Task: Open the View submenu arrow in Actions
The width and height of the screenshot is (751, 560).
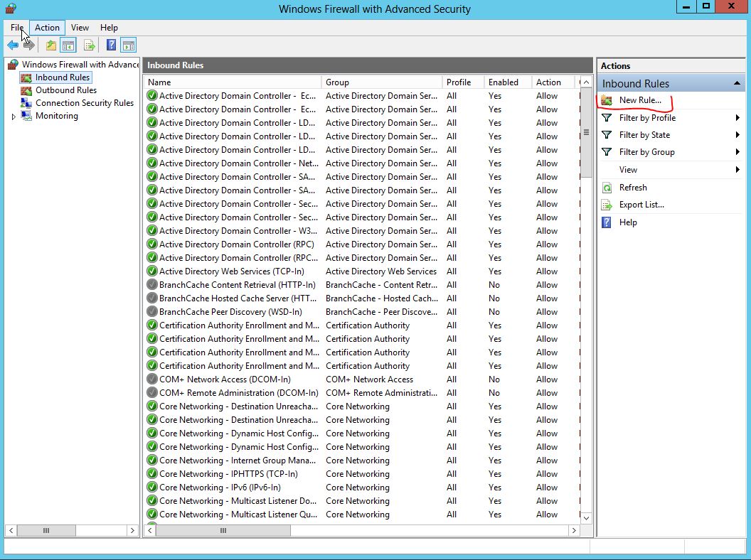Action: pyautogui.click(x=737, y=169)
